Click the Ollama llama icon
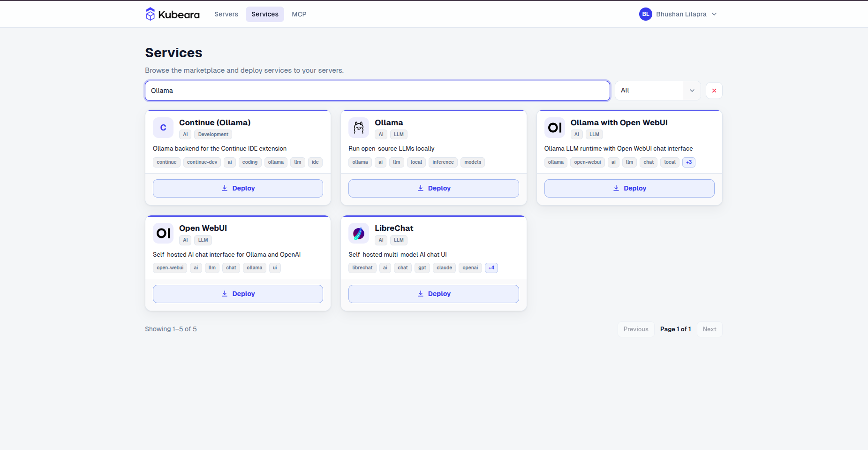This screenshot has width=868, height=450. 359,128
